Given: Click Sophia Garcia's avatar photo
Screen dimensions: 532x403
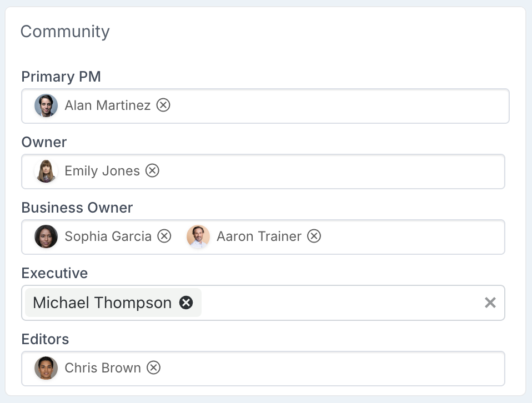Looking at the screenshot, I should click(x=46, y=236).
